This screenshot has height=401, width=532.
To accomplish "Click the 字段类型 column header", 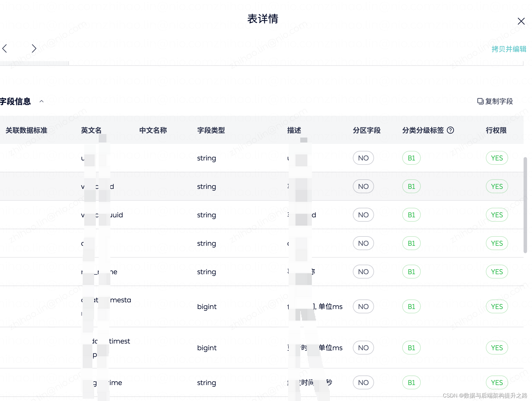I will pyautogui.click(x=211, y=130).
